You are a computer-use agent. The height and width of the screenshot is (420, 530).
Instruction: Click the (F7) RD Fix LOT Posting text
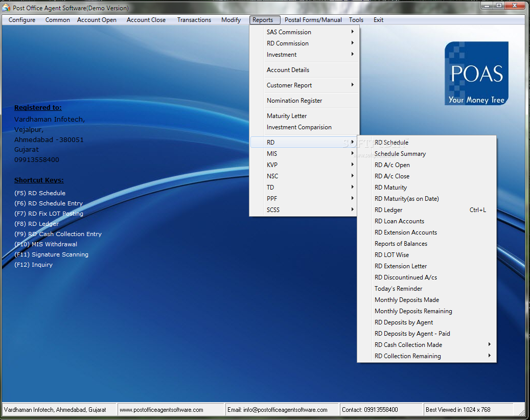click(x=49, y=214)
